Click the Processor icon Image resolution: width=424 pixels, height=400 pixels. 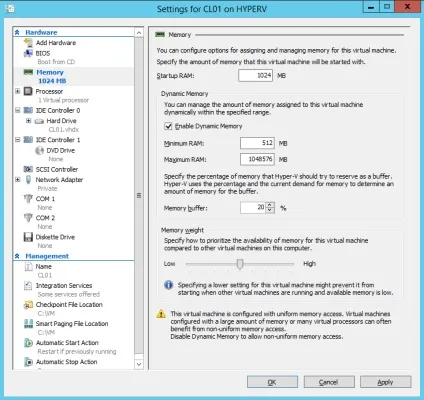pos(28,91)
